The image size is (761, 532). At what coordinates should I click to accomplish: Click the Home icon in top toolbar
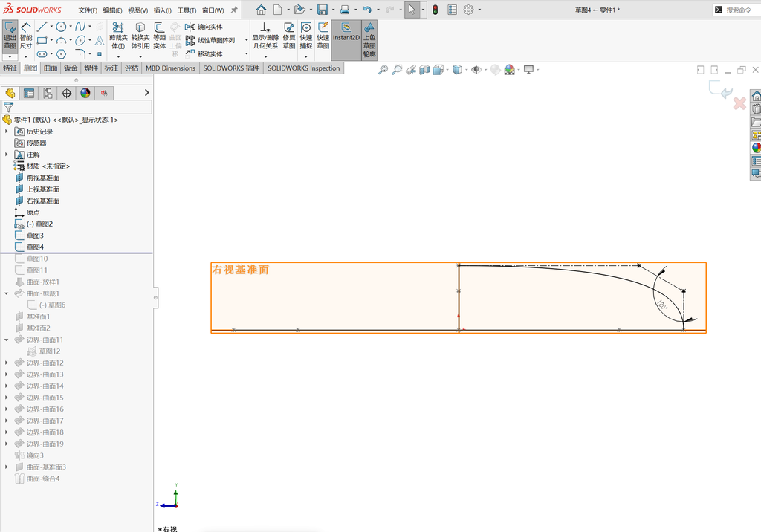pyautogui.click(x=261, y=10)
